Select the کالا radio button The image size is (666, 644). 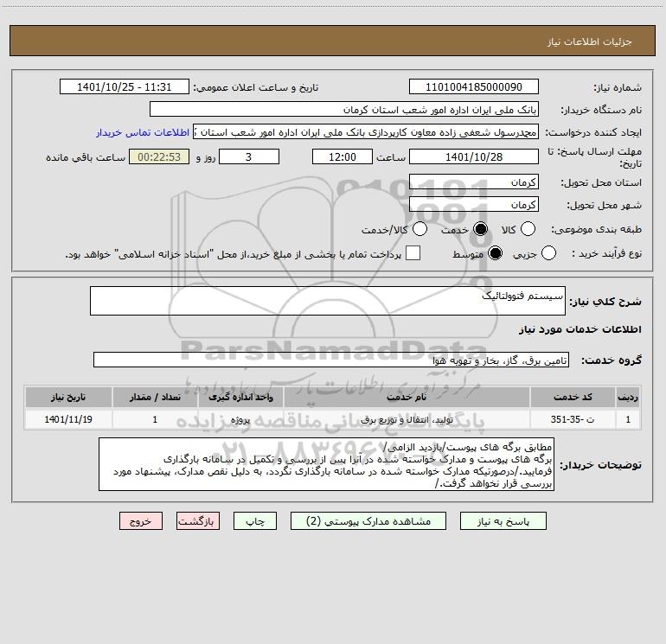click(x=528, y=229)
